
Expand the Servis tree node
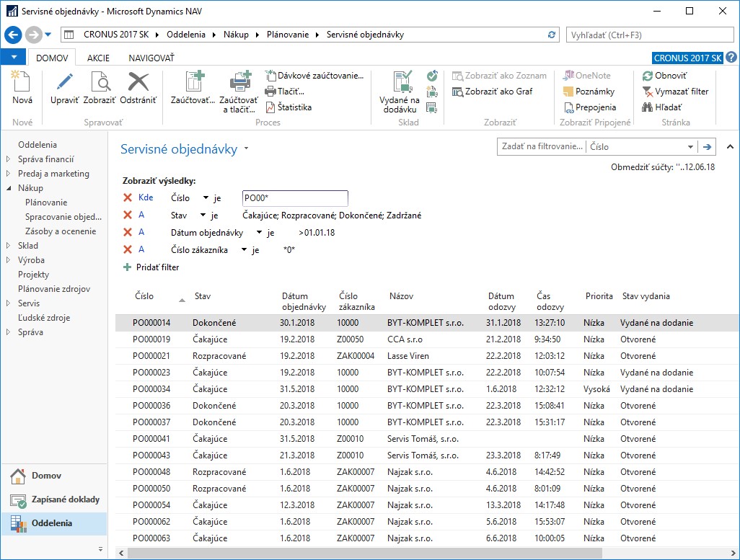coord(8,303)
